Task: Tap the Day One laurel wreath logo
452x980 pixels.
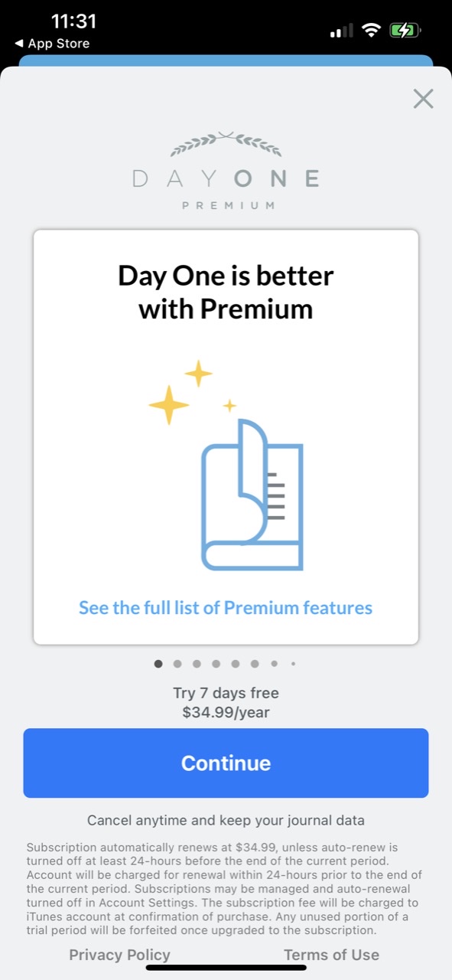Action: 226,144
